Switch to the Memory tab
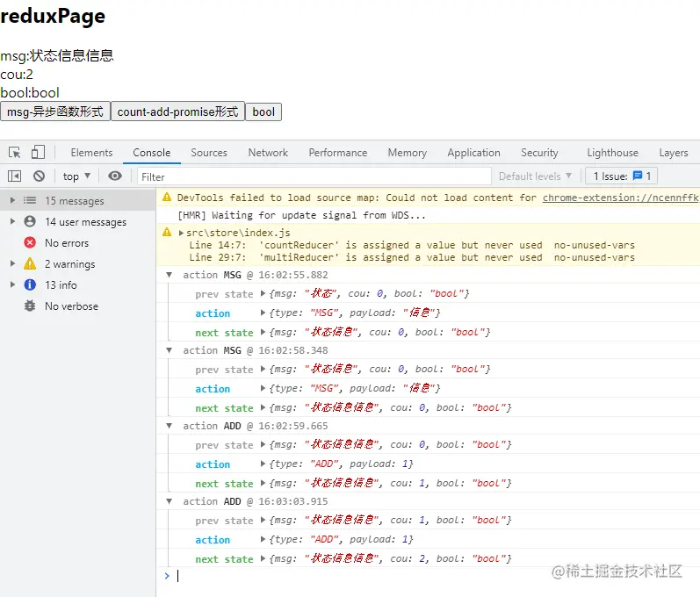Viewport: 700px width, 597px height. tap(408, 153)
